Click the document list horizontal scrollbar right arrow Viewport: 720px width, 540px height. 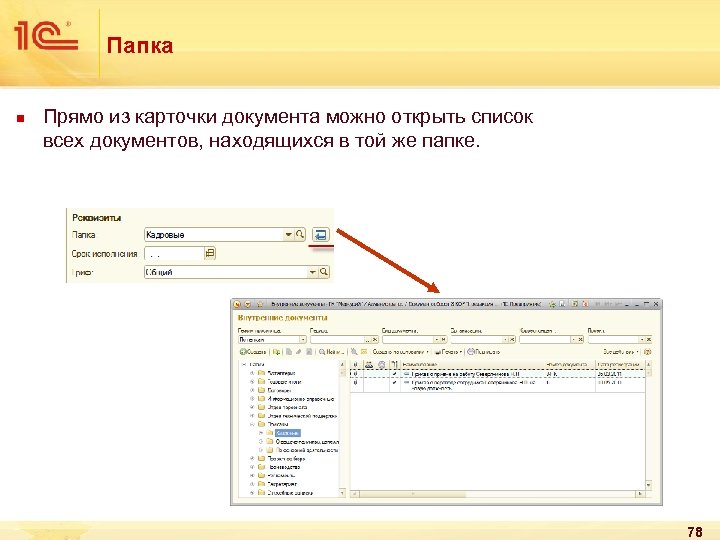[640, 494]
